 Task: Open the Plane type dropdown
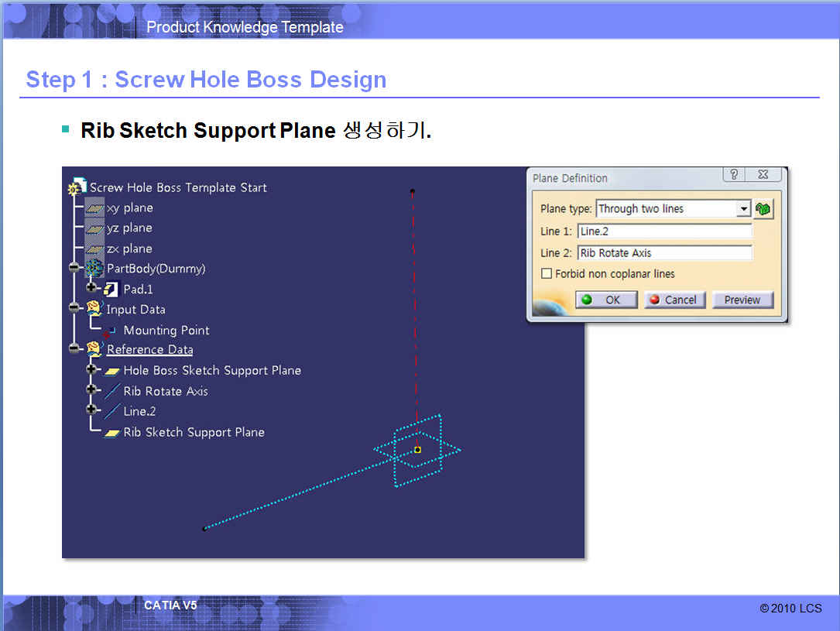pos(743,209)
